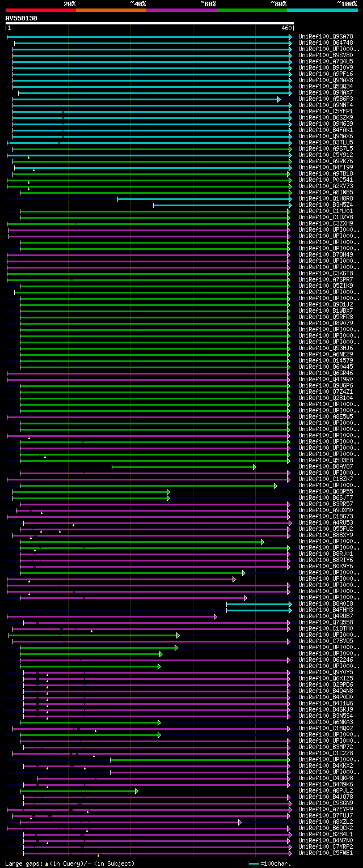This screenshot has height=868, width=363.
Task: Click the orange ~40% identity legend segment
Action: point(111,10)
